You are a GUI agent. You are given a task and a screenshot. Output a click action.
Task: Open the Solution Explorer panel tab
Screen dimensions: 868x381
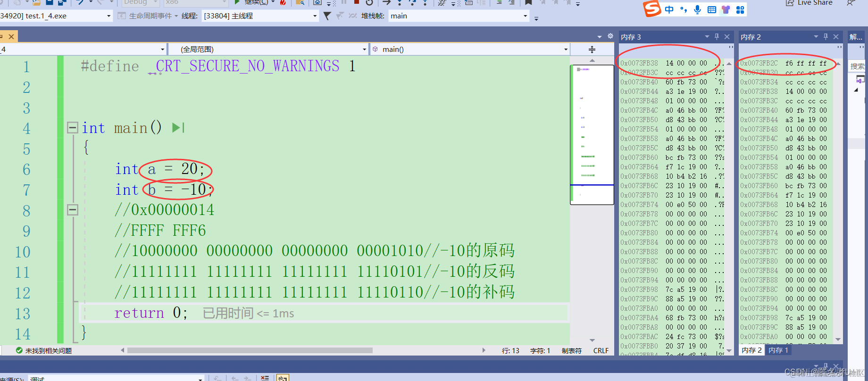tap(856, 37)
